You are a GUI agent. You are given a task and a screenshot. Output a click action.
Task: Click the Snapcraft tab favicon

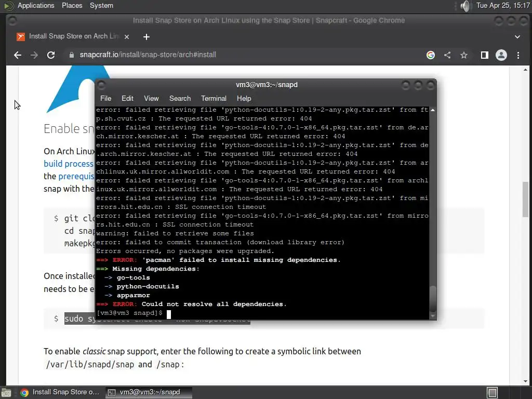tap(21, 37)
